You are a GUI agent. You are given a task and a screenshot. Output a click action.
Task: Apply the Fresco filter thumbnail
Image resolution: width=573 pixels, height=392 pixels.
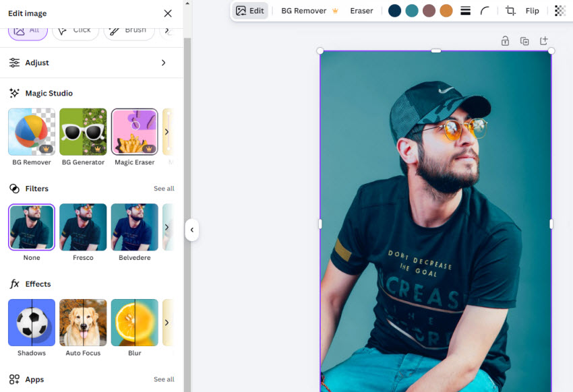(83, 227)
